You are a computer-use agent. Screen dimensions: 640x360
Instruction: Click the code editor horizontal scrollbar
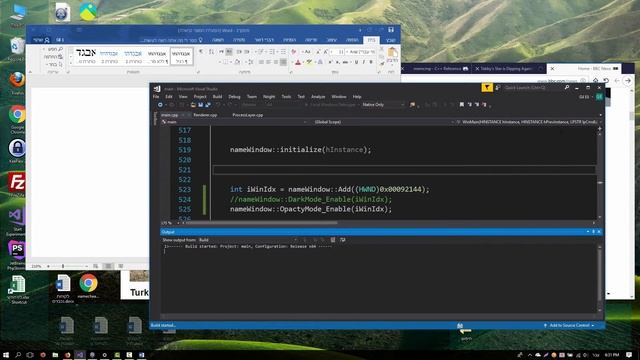click(x=261, y=223)
